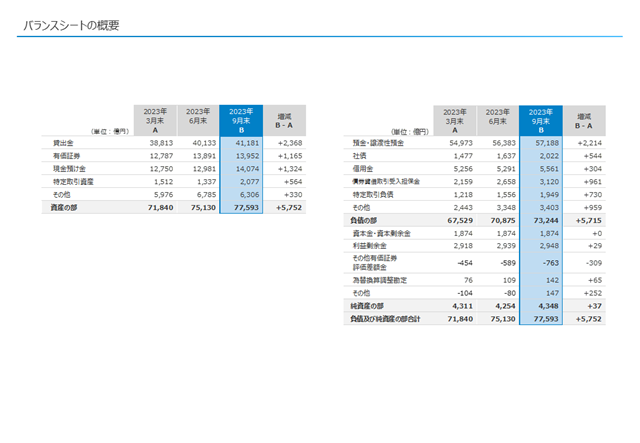
Task: Click the 特定取引資産 row label
Action: [73, 182]
